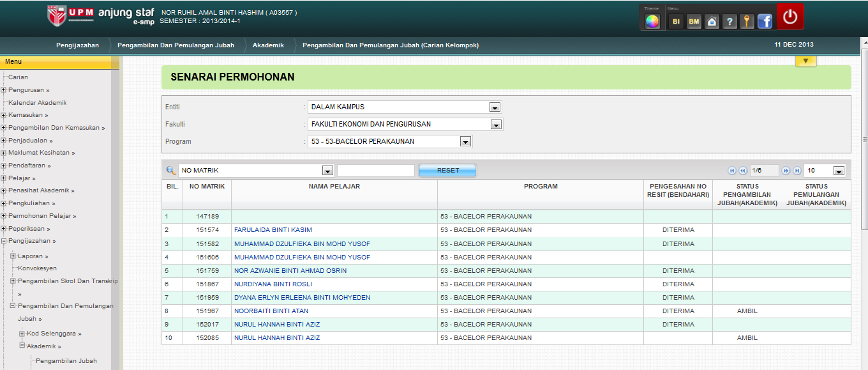Click the Pengambilan Dan Pemulangan Jubah breadcrumb

(x=176, y=45)
